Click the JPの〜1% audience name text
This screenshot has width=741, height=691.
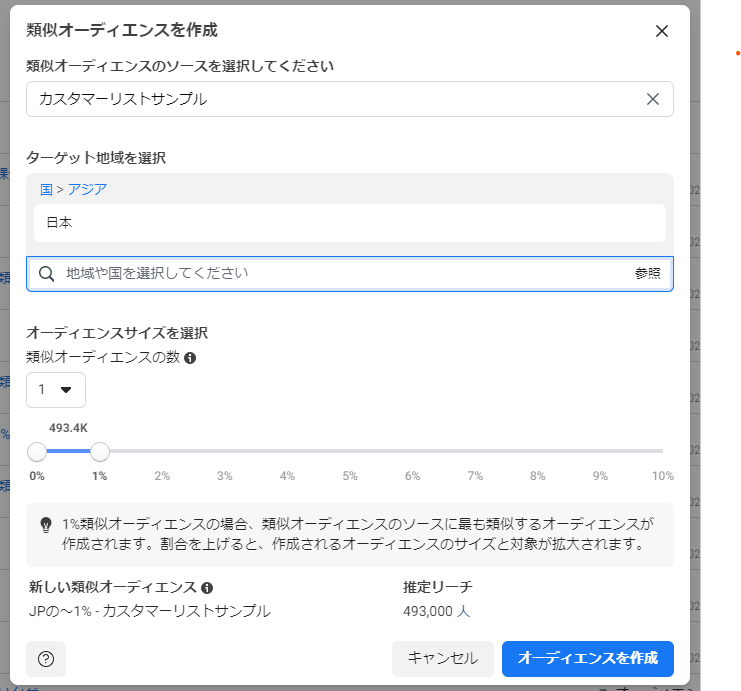(149, 611)
